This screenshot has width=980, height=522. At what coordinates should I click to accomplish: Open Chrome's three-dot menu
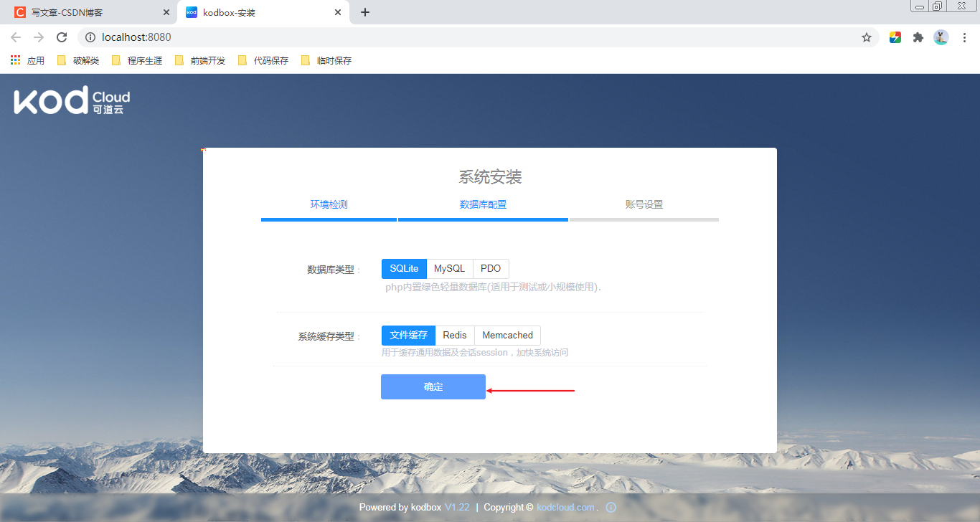964,37
